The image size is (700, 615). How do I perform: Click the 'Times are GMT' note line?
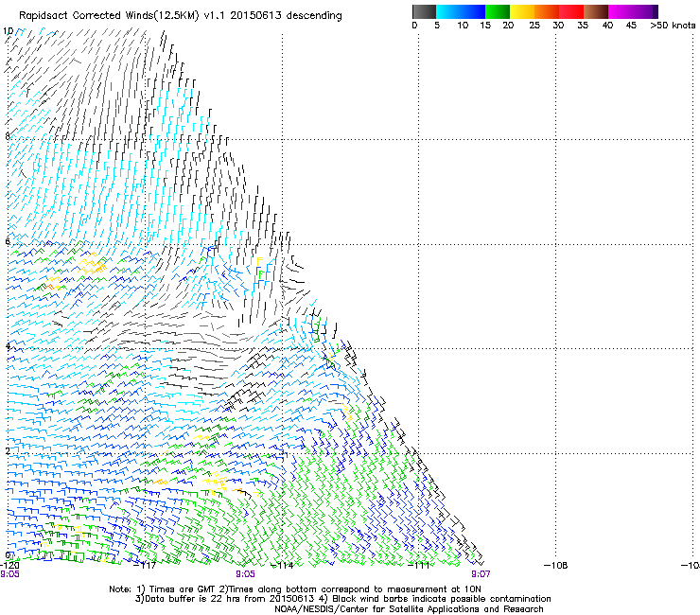click(x=295, y=589)
